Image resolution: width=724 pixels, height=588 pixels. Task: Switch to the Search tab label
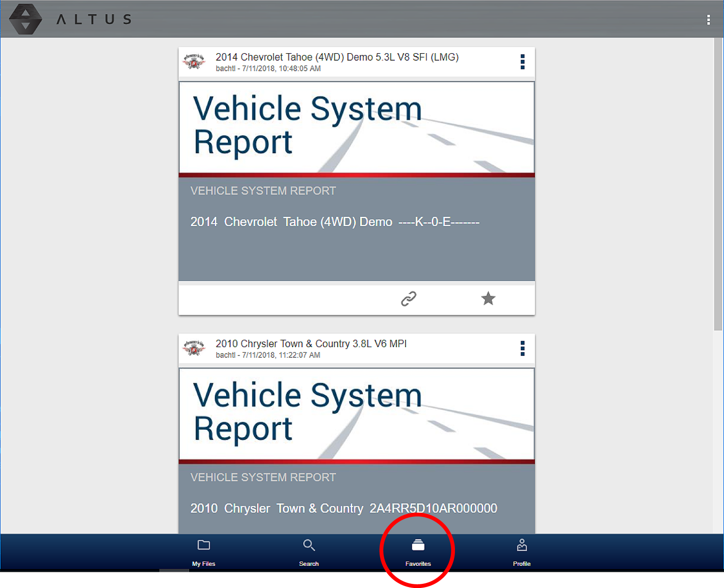pyautogui.click(x=309, y=563)
